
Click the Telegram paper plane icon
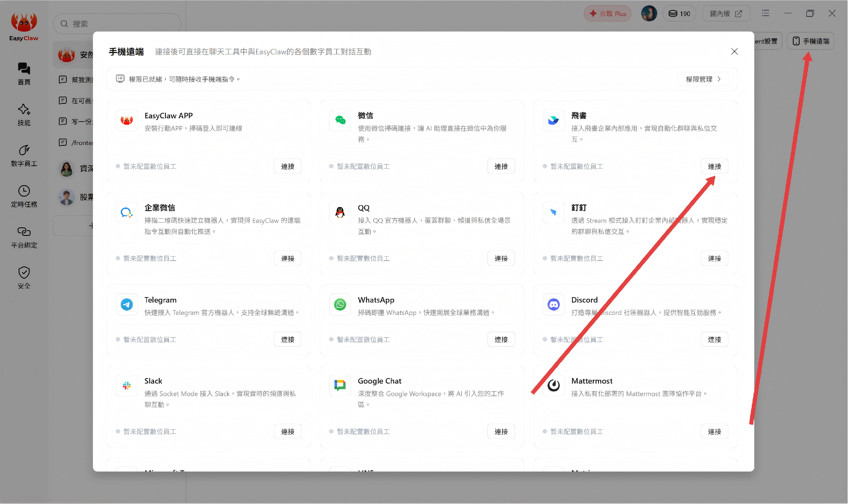[x=127, y=304]
